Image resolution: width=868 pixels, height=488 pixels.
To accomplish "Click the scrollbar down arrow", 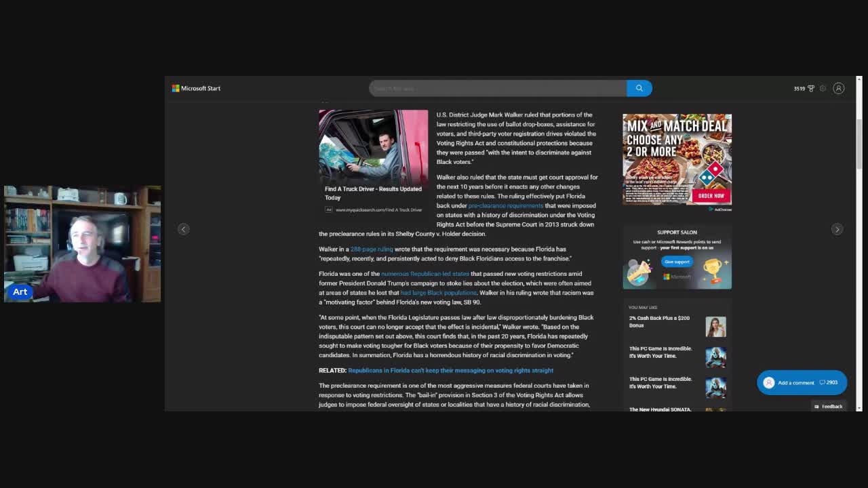I will click(859, 408).
